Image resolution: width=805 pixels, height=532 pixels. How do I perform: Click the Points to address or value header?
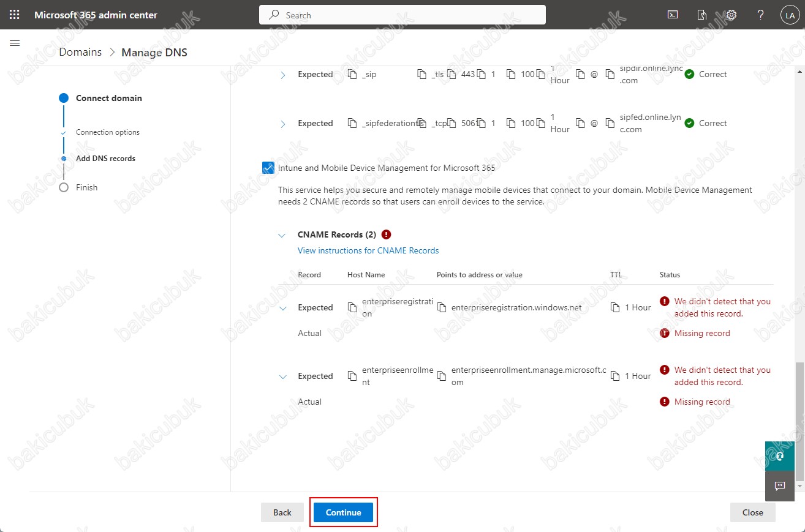[x=480, y=275]
